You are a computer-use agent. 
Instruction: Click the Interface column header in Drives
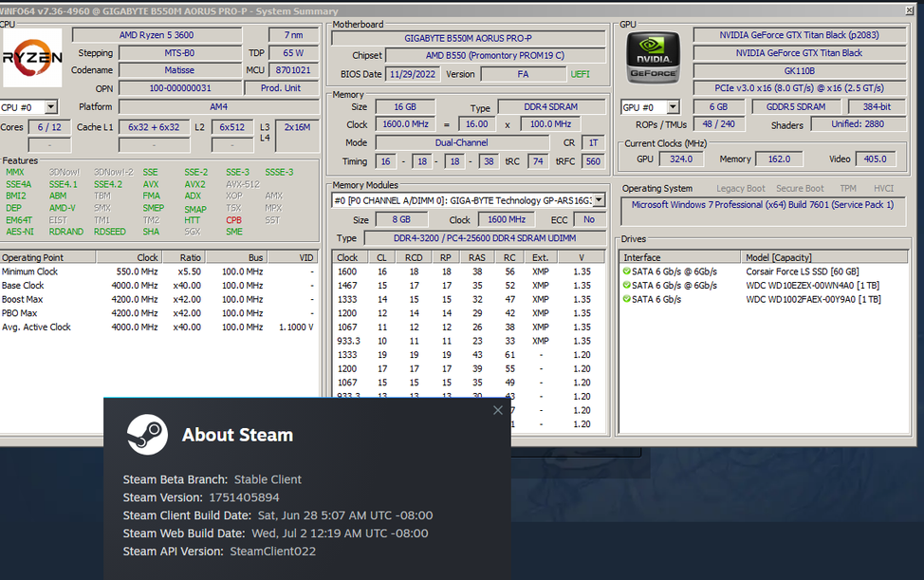point(680,257)
